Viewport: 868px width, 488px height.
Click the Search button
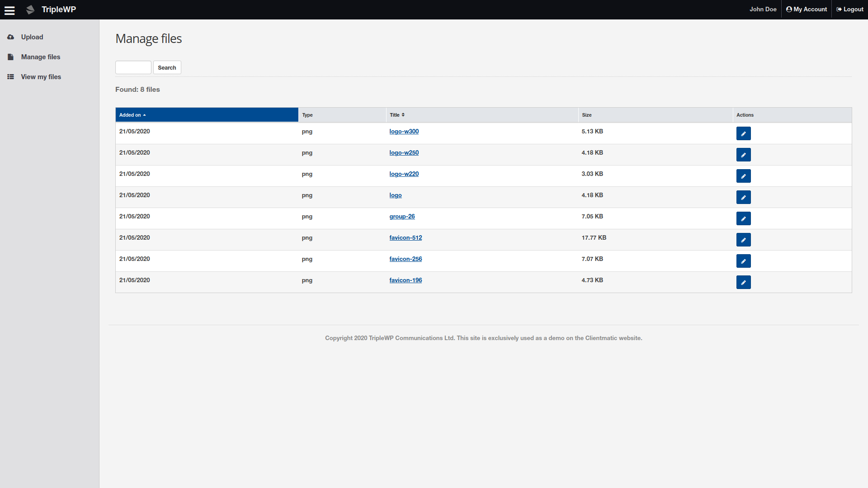point(167,67)
